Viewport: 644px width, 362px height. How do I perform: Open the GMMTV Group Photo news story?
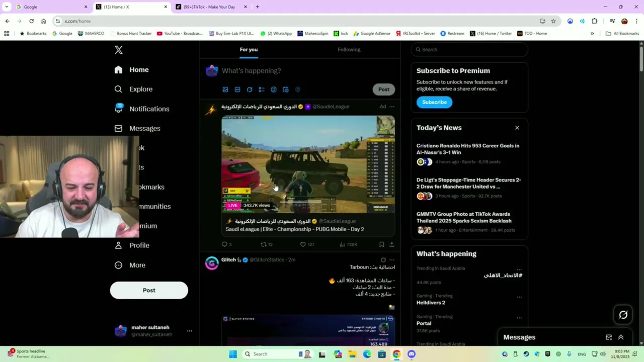(x=469, y=222)
